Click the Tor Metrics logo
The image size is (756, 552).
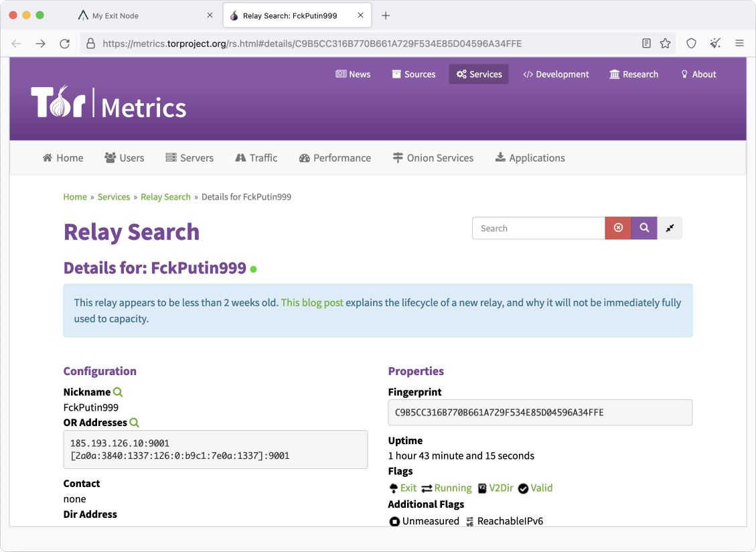108,102
